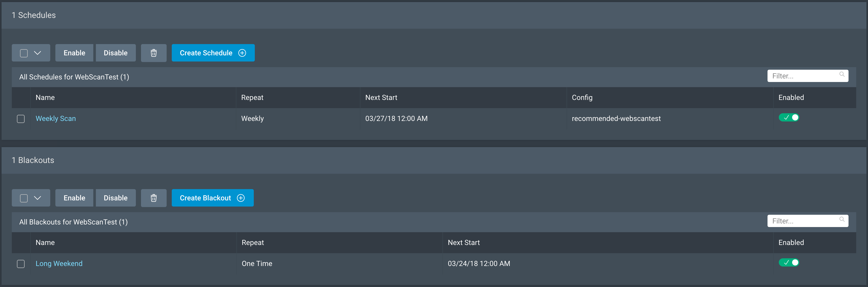Screen dimensions: 868x287
Task: Toggle the Long Weekend enabled switch
Action: pyautogui.click(x=789, y=263)
